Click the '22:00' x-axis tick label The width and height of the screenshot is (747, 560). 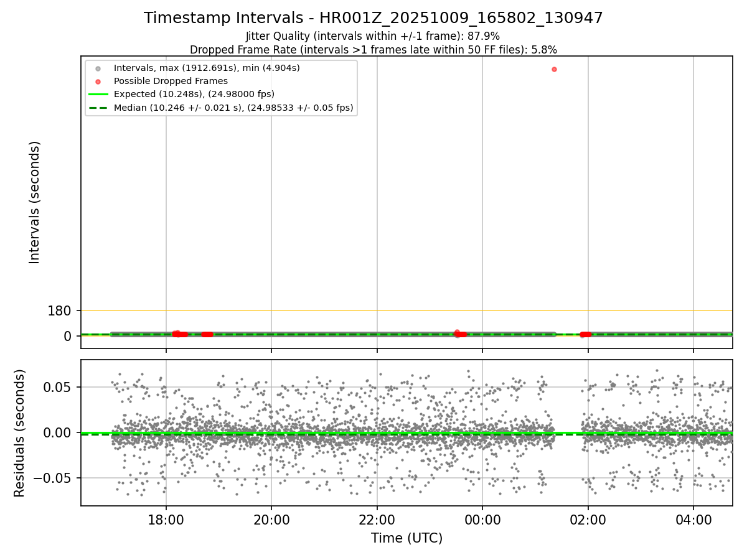tap(377, 520)
